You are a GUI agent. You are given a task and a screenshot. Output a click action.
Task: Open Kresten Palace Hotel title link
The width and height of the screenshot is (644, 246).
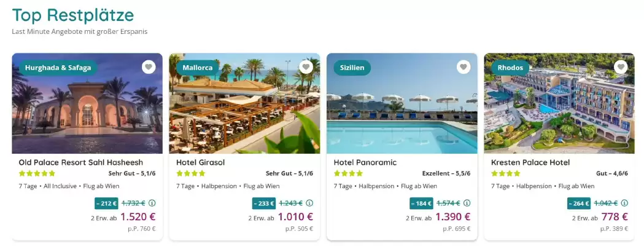click(x=530, y=162)
